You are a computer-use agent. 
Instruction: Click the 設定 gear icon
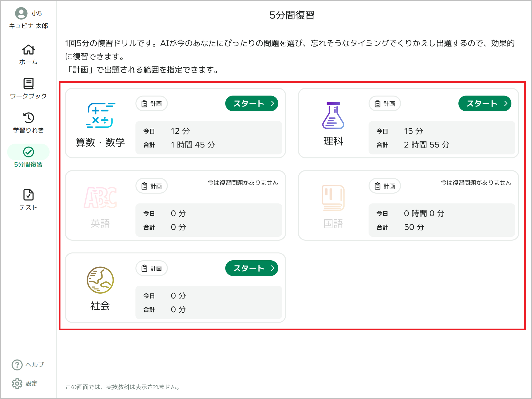pyautogui.click(x=17, y=383)
